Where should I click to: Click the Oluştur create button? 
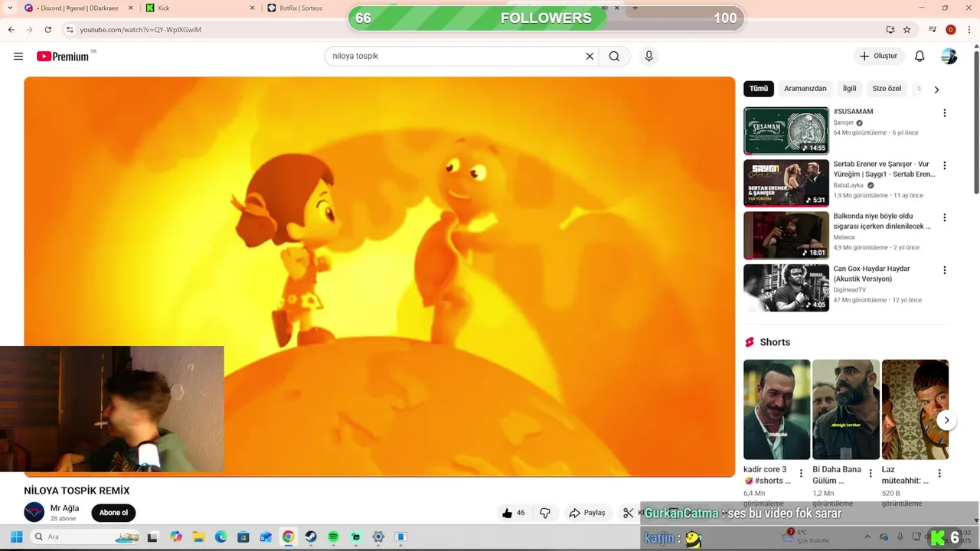(x=879, y=56)
